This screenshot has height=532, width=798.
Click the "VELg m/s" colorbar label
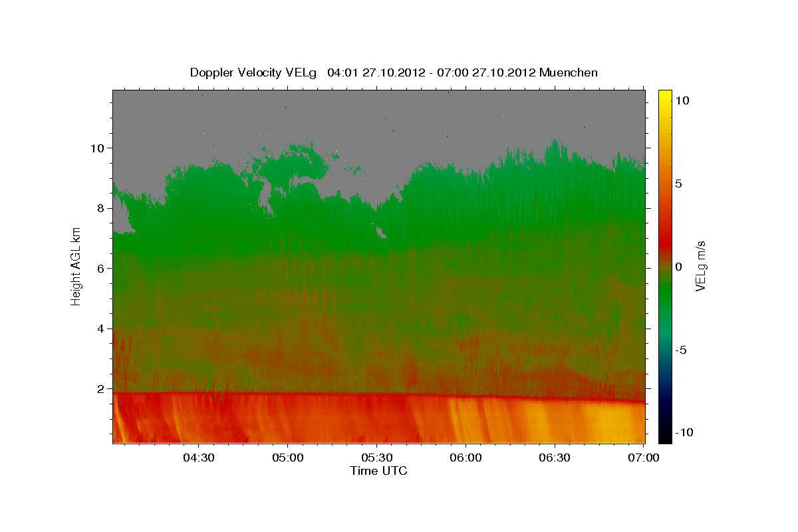(x=700, y=266)
